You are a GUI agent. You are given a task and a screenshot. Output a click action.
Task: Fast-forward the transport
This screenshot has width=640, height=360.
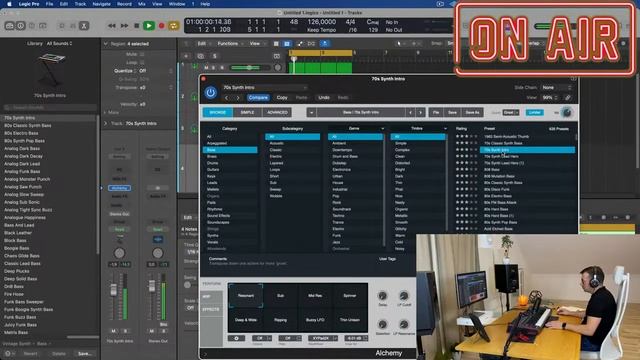coord(124,26)
